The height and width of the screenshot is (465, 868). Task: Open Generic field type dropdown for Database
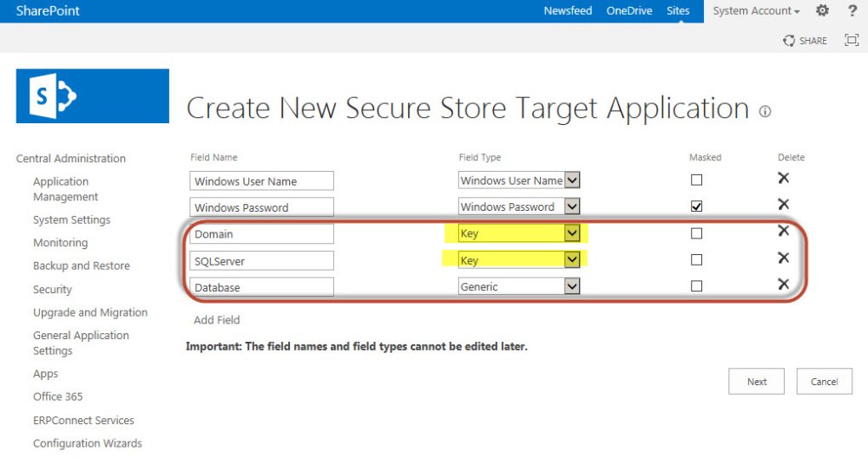point(519,286)
